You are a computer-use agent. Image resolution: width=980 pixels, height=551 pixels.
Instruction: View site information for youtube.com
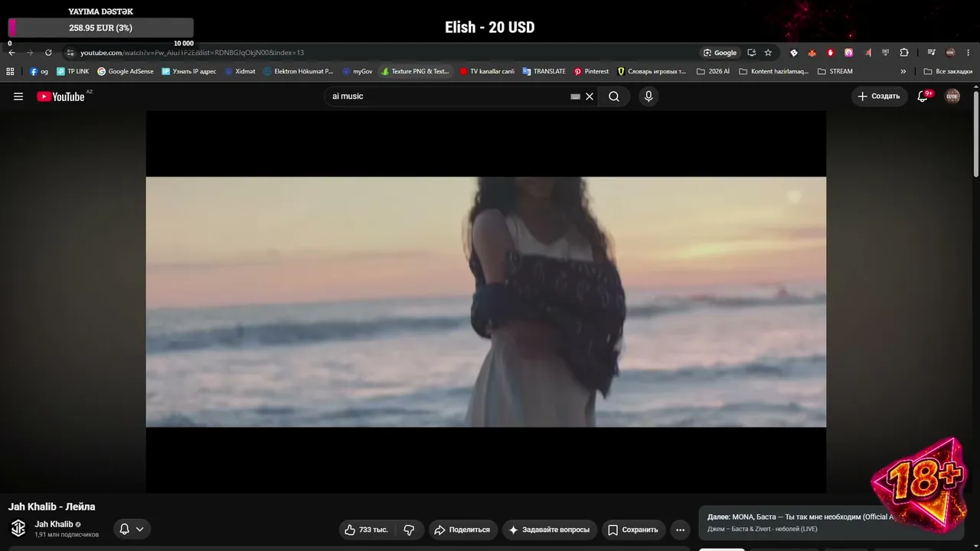[x=70, y=53]
